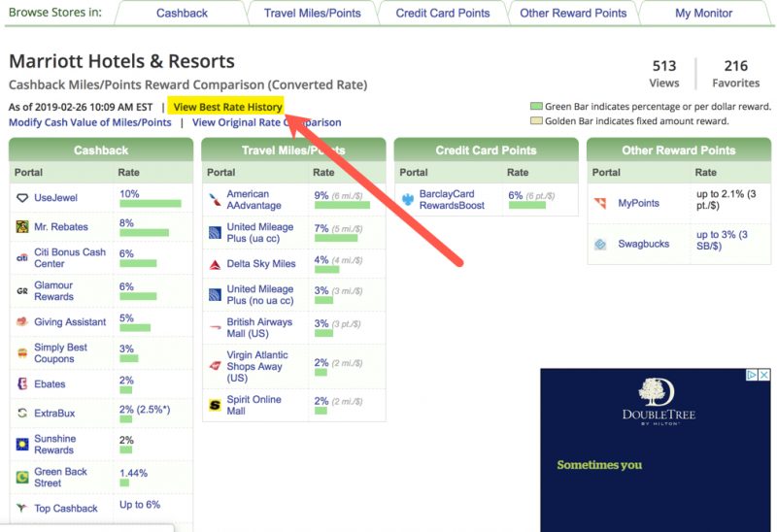The height and width of the screenshot is (532, 777).
Task: Click the MyPoints logo icon
Action: [x=600, y=203]
